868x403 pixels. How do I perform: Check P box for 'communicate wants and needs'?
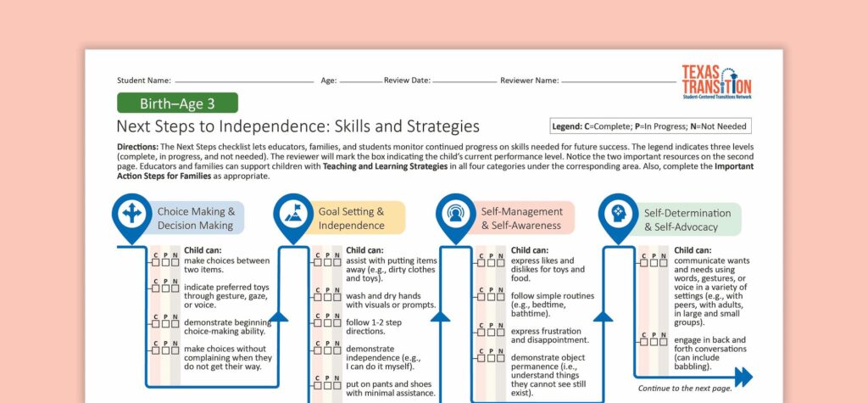(x=655, y=262)
